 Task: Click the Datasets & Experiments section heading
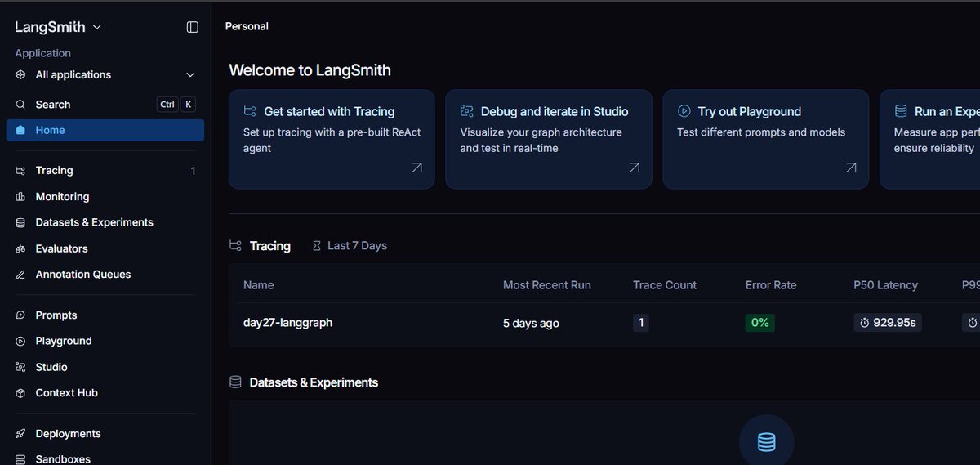314,382
